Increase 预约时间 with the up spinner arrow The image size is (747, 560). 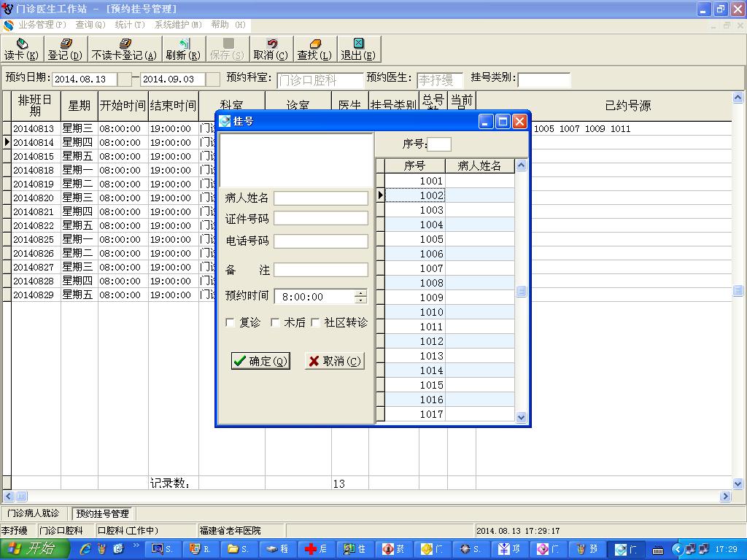(x=360, y=293)
